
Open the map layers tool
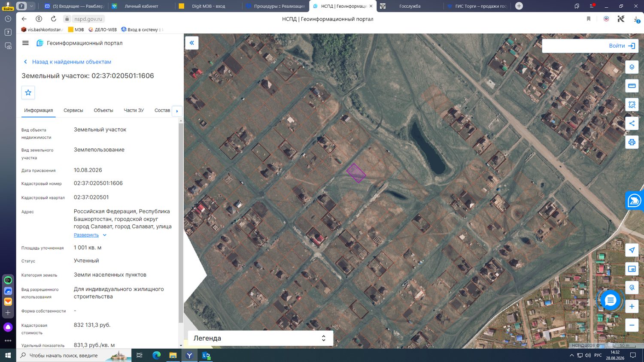point(632,67)
